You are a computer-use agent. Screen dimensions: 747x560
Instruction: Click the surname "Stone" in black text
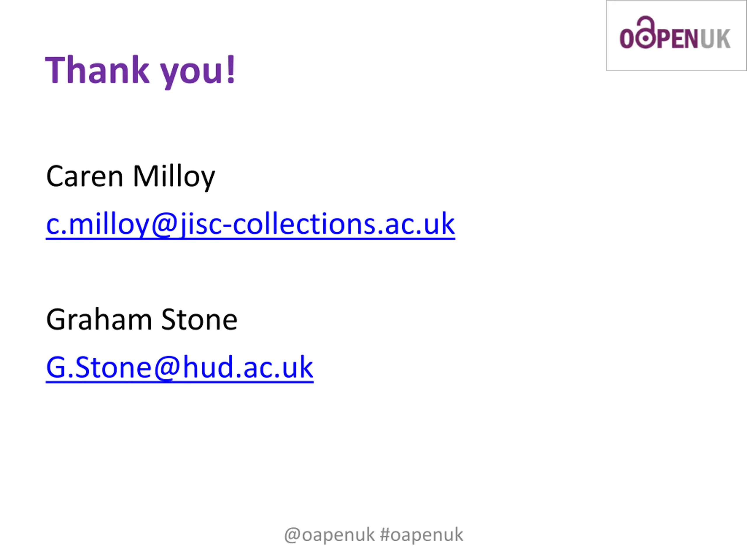(199, 320)
